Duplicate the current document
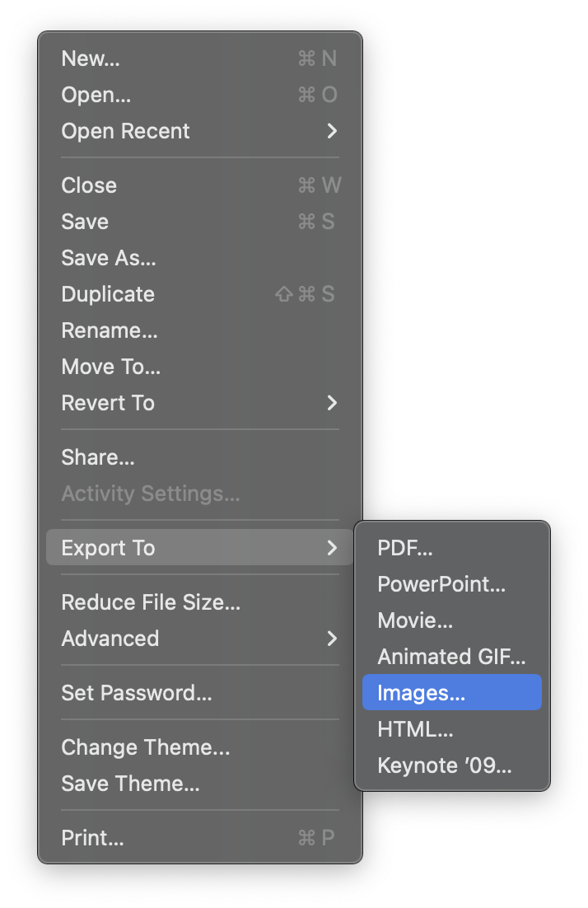 108,294
